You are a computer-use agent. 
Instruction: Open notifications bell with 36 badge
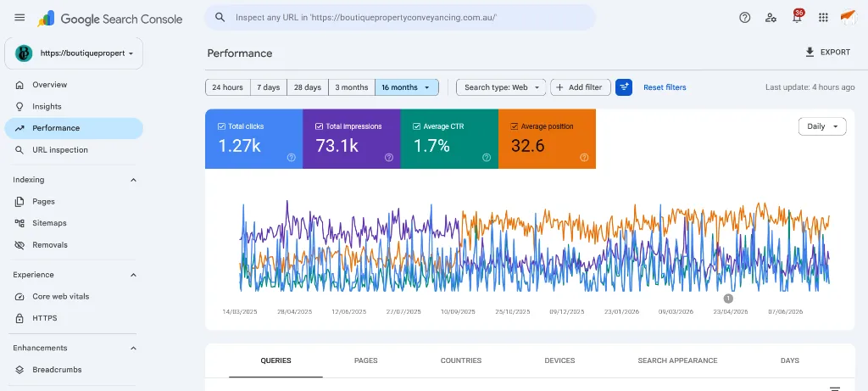(797, 17)
